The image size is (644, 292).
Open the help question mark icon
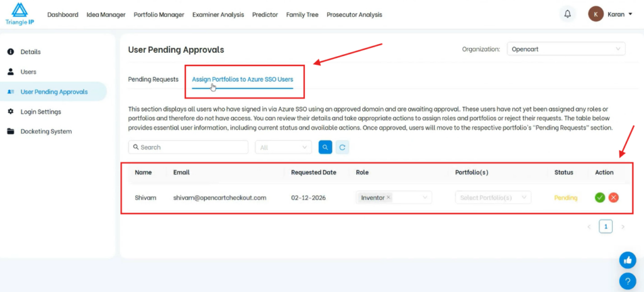click(627, 281)
